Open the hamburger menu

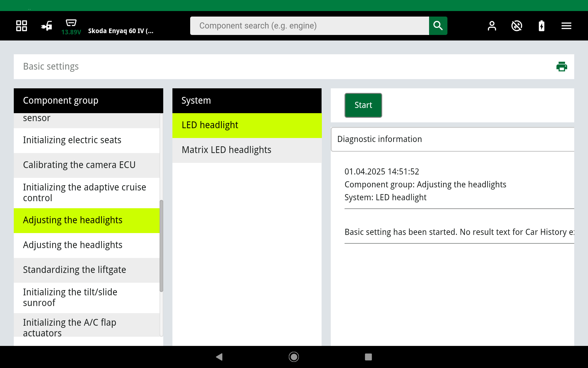[x=566, y=26]
